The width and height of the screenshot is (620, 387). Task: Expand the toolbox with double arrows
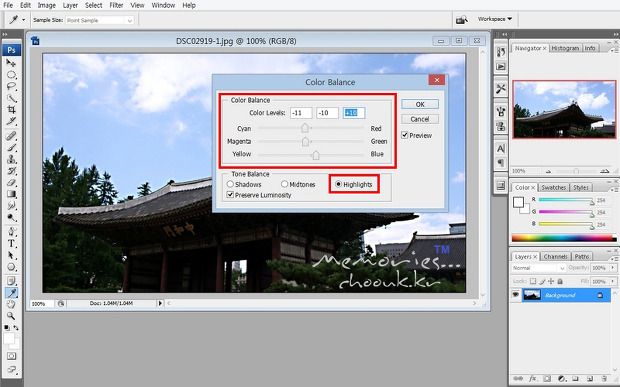point(5,34)
